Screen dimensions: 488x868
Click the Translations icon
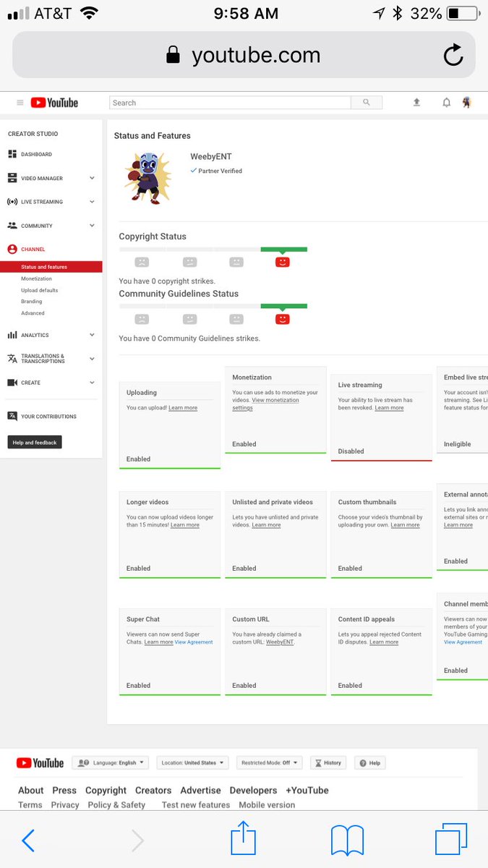tap(12, 359)
